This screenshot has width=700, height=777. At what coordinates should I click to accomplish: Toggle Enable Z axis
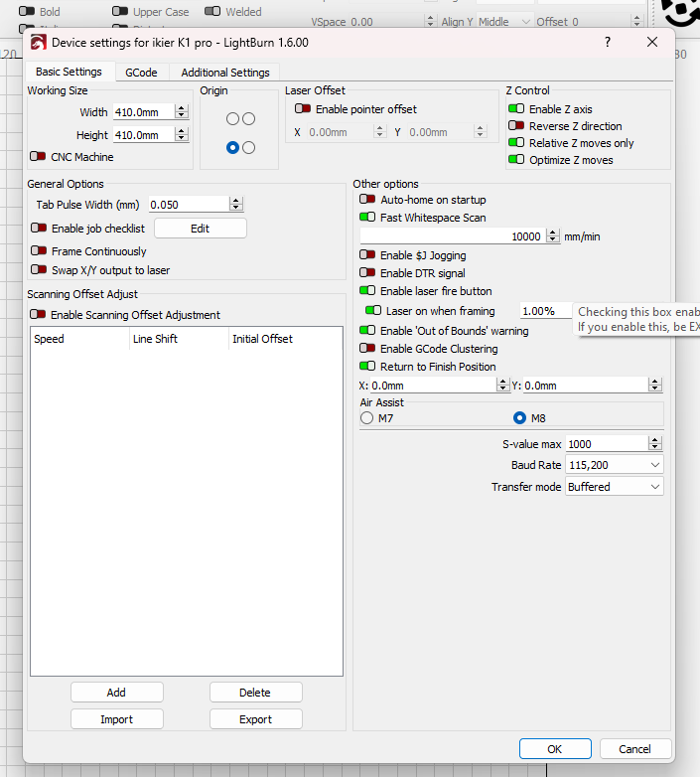click(516, 108)
